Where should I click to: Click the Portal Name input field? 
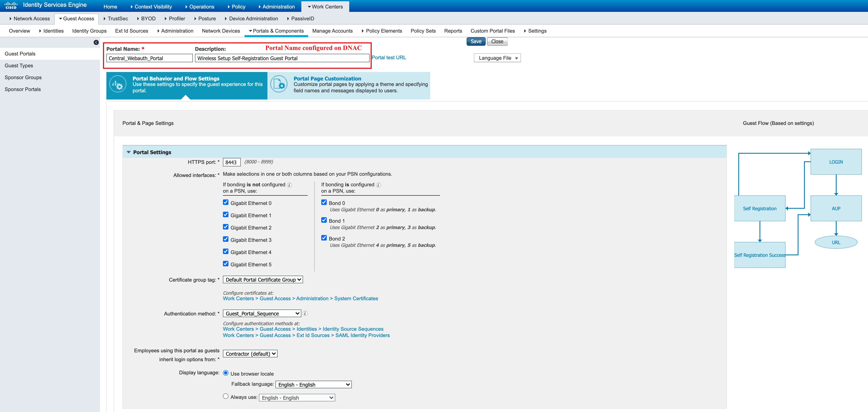pyautogui.click(x=149, y=58)
